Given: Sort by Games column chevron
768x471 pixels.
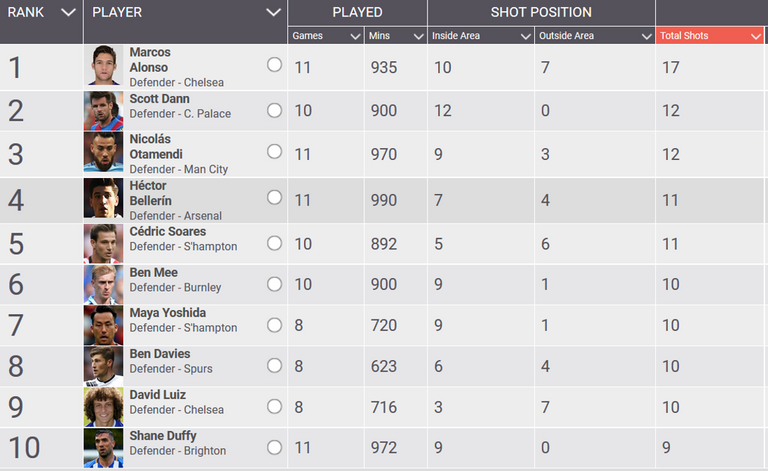Looking at the screenshot, I should click(356, 36).
